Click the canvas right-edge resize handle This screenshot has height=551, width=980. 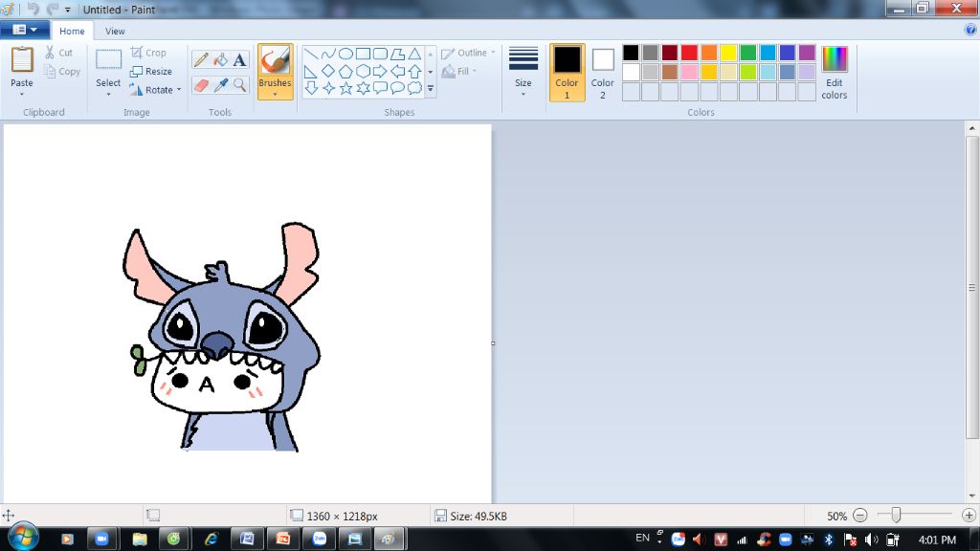coord(493,343)
